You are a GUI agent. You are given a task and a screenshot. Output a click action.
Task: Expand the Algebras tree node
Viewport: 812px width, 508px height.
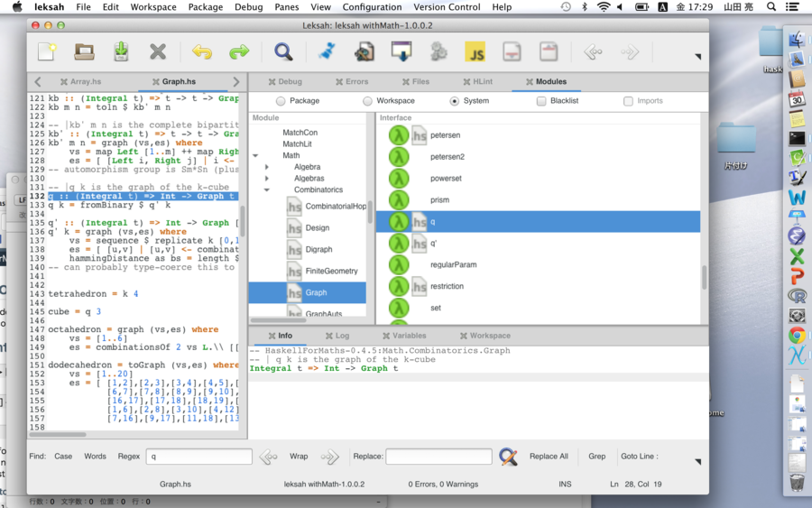(267, 178)
